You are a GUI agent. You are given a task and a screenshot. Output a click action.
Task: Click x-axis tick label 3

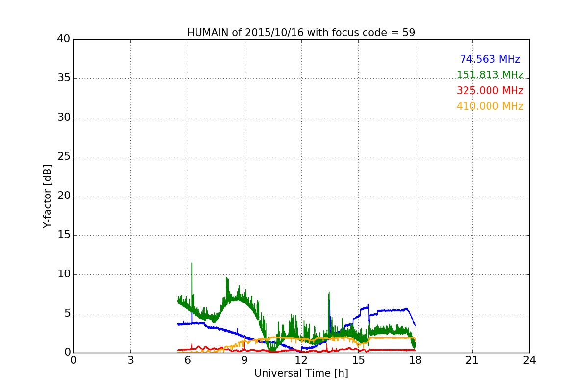130,360
